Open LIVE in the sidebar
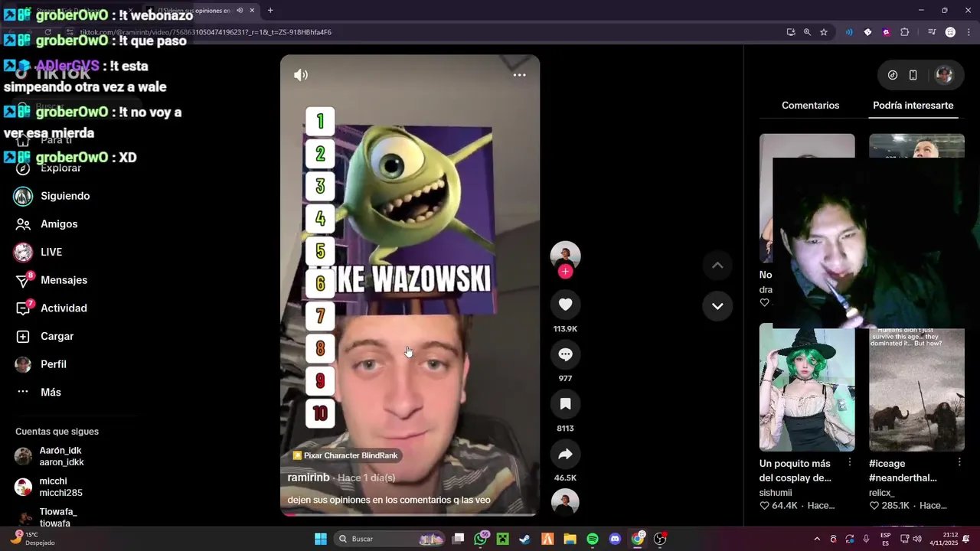This screenshot has height=551, width=980. pos(38,252)
